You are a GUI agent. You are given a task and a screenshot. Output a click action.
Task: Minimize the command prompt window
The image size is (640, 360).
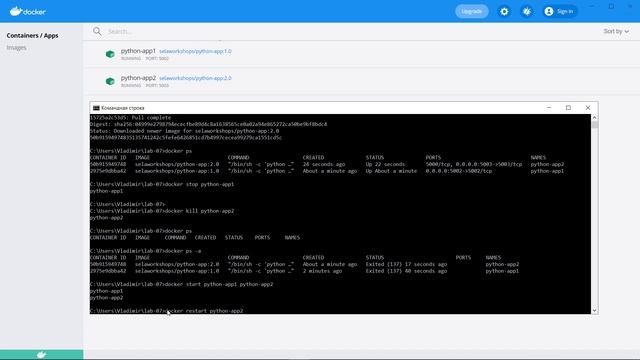pyautogui.click(x=549, y=108)
